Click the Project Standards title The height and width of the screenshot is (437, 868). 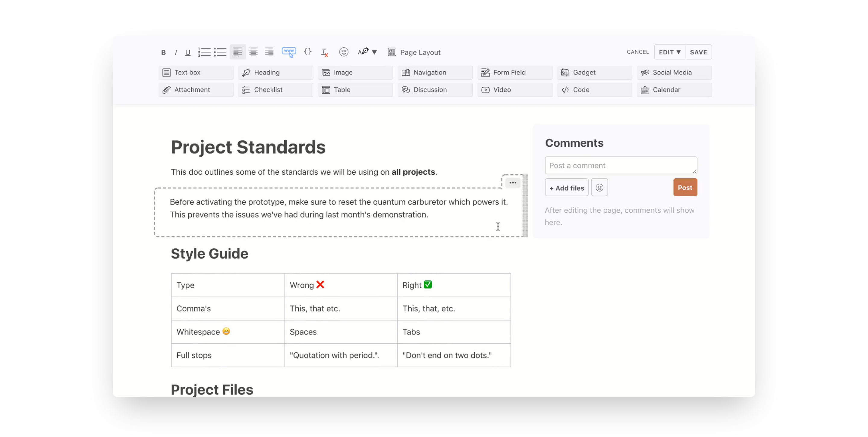pyautogui.click(x=248, y=147)
